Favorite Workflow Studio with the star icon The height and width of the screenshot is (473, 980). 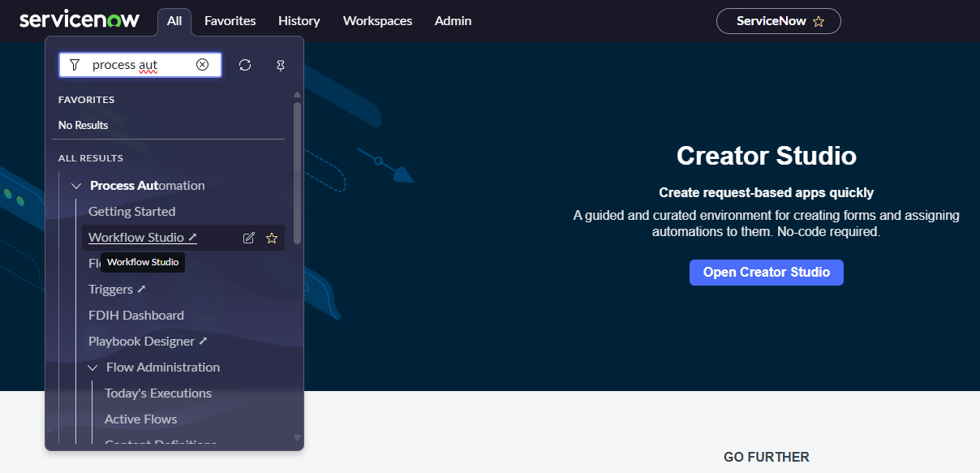(x=271, y=237)
